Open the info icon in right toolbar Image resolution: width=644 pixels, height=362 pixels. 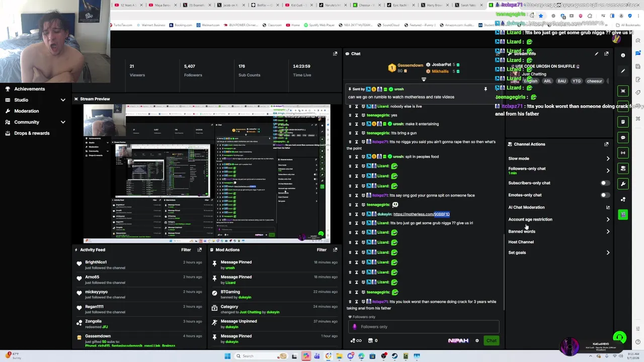pos(623,55)
